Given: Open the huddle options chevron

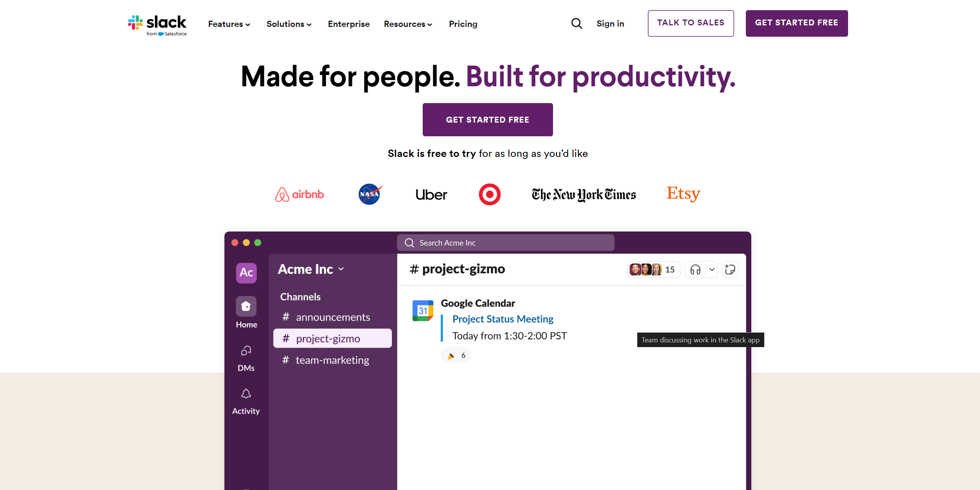Looking at the screenshot, I should click(712, 269).
